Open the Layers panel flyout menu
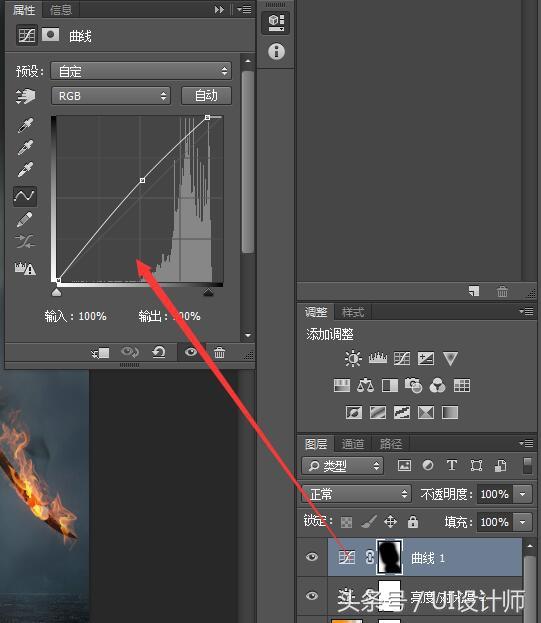The image size is (541, 623). [526, 443]
